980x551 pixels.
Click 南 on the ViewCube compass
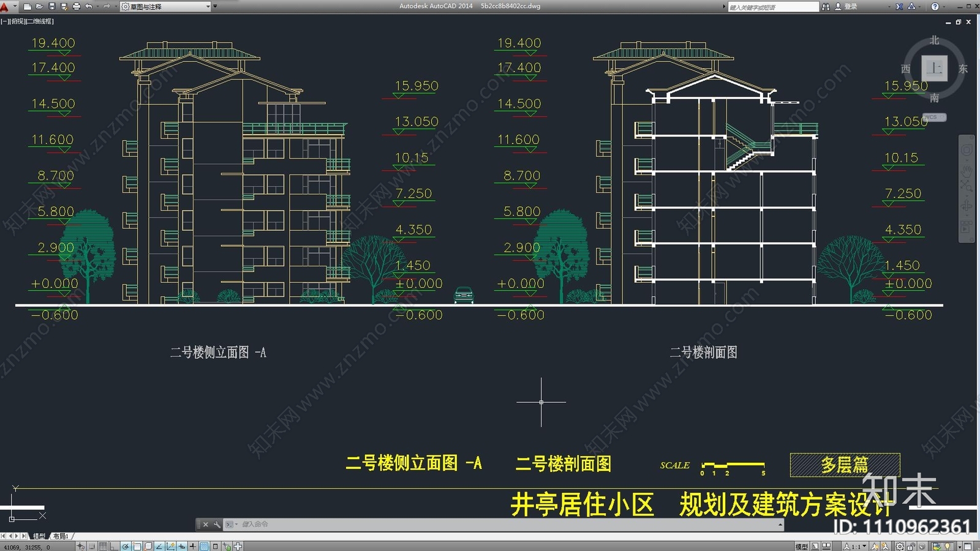pos(935,97)
